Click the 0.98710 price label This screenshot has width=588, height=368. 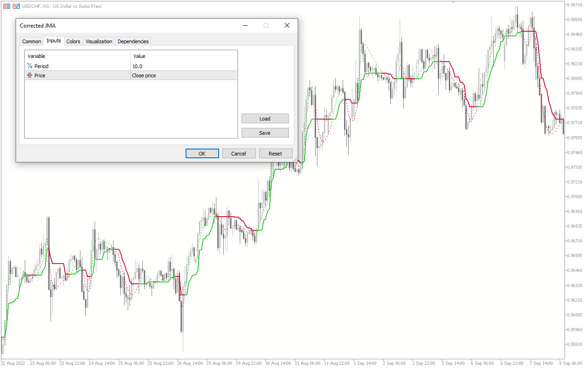coord(575,5)
